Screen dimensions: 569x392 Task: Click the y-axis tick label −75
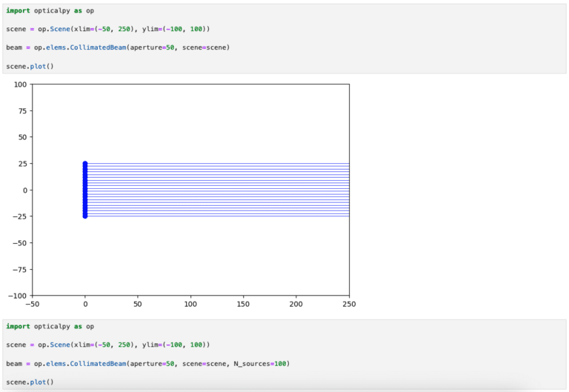click(19, 269)
